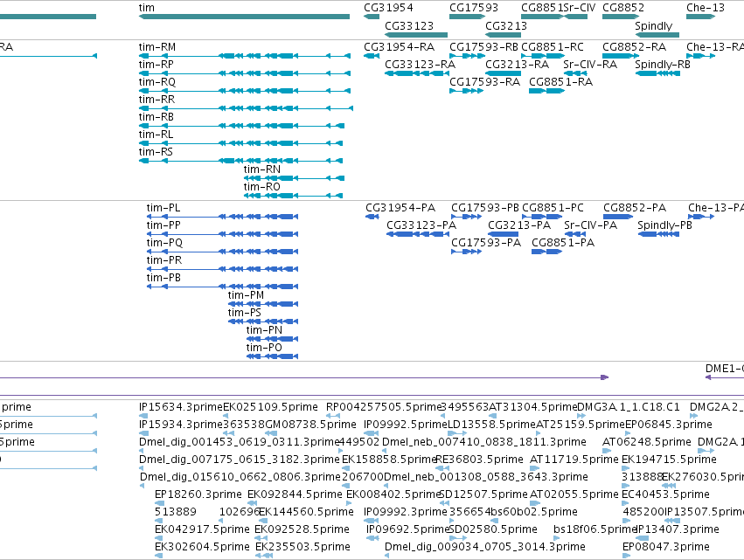Click the Che-13 gene label
744x560 pixels.
pos(705,8)
